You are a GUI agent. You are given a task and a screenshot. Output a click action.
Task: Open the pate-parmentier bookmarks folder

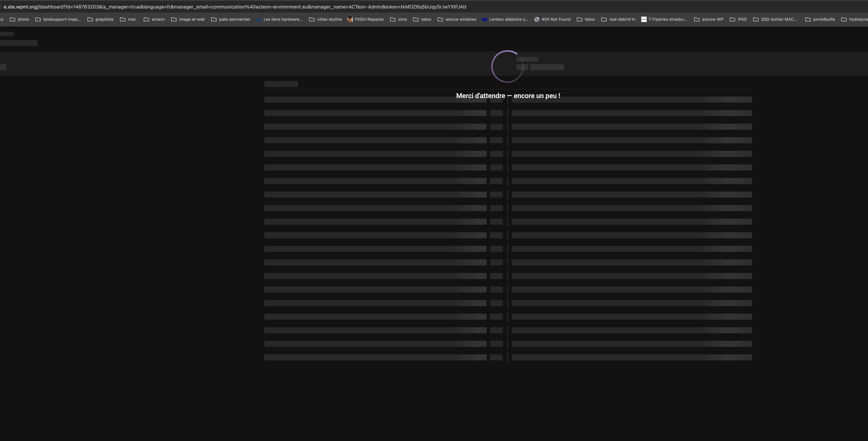click(x=235, y=19)
